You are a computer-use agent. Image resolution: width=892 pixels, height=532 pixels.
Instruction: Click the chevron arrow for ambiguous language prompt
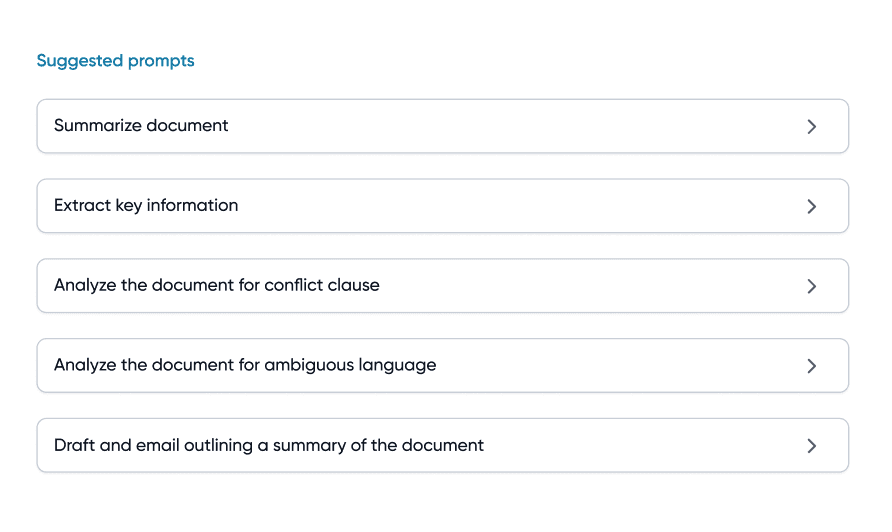812,366
